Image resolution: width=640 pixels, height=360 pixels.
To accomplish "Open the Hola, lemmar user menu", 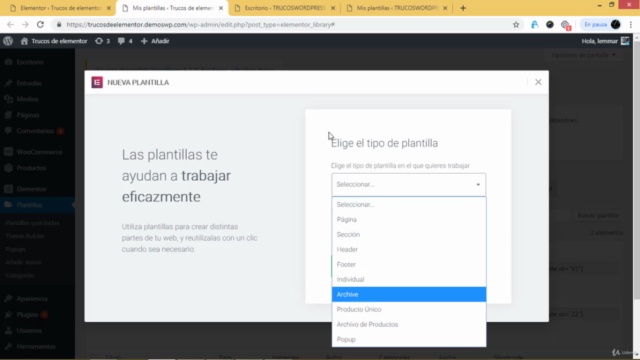I will pyautogui.click(x=605, y=41).
